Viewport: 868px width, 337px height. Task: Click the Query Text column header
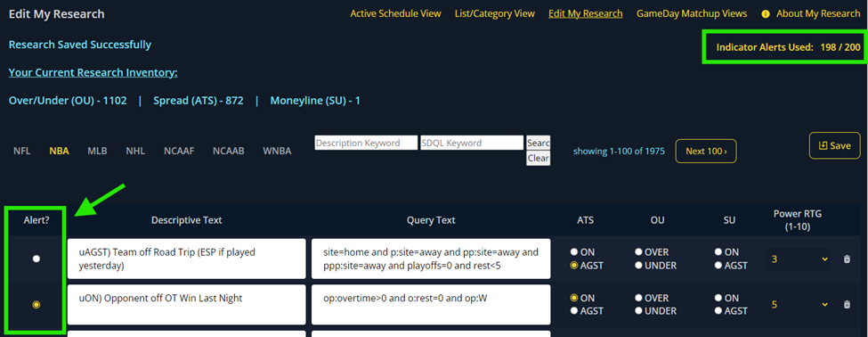coord(431,220)
